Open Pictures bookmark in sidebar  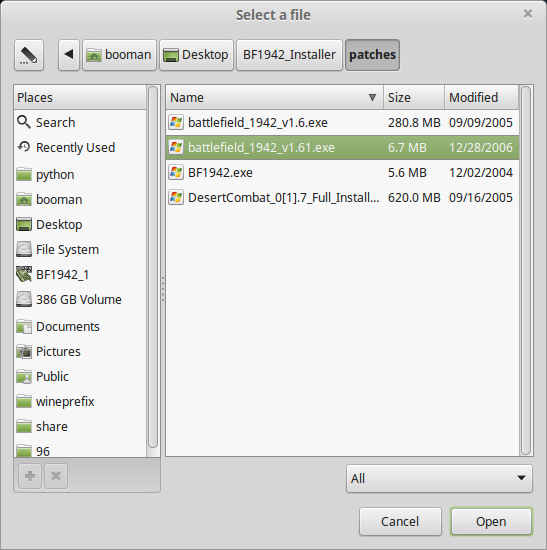80,351
